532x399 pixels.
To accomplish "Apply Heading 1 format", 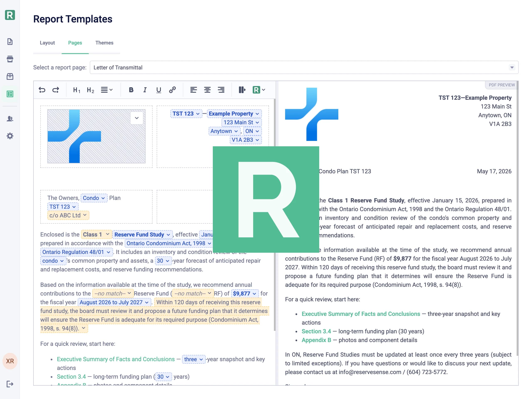I will (76, 90).
